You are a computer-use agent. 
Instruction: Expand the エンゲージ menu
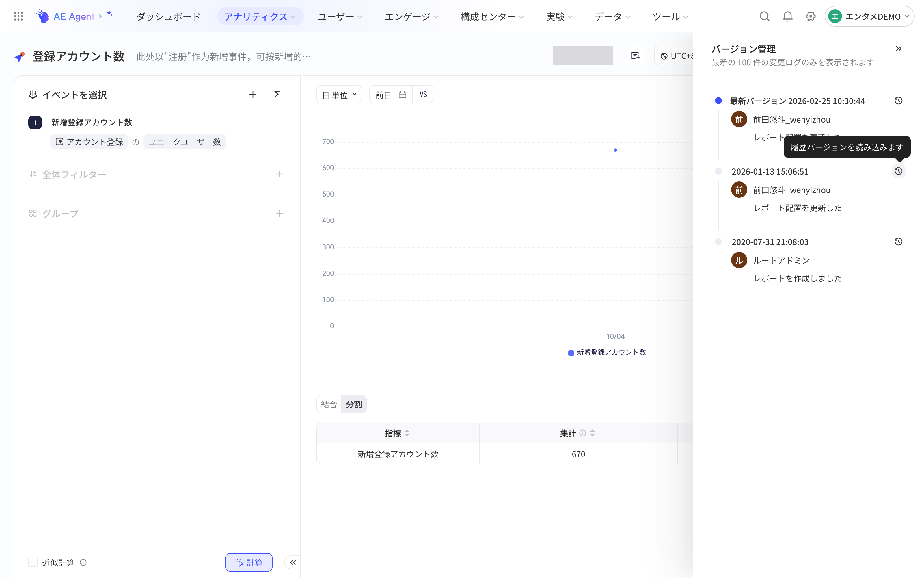(411, 16)
